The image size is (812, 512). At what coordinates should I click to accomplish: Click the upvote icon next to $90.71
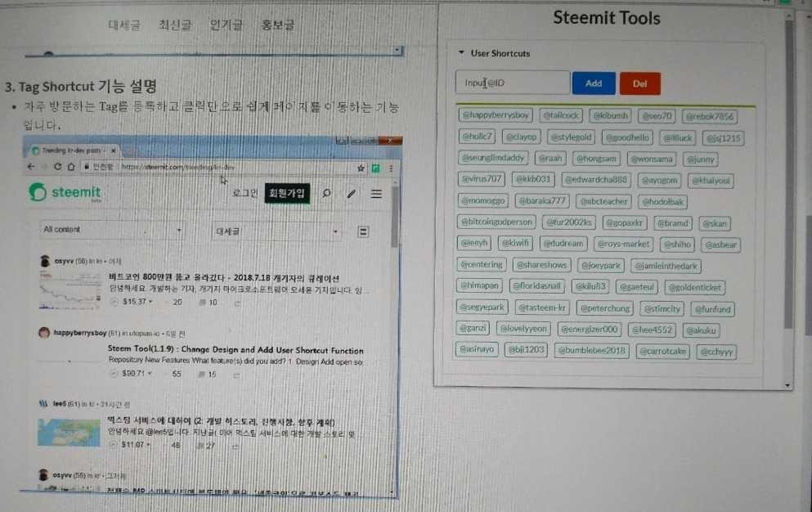(x=114, y=374)
